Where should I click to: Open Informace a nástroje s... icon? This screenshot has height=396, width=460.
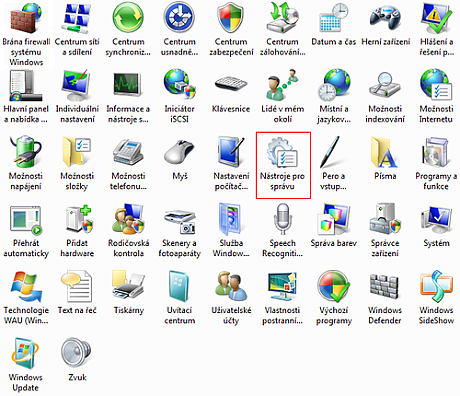tap(128, 85)
